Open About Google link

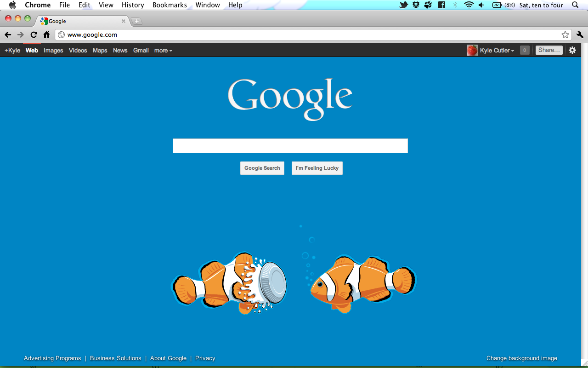(168, 358)
